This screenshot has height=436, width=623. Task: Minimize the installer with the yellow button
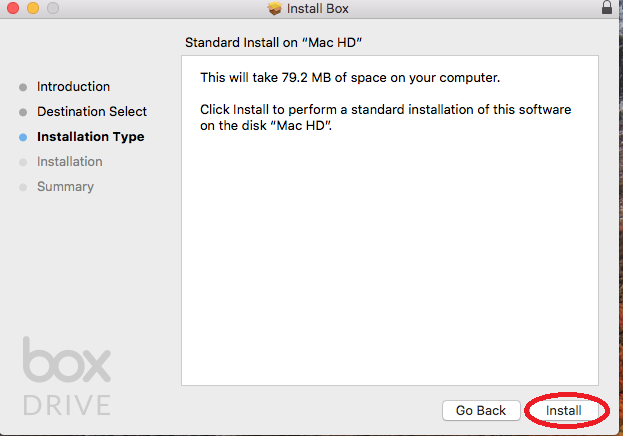(x=33, y=8)
